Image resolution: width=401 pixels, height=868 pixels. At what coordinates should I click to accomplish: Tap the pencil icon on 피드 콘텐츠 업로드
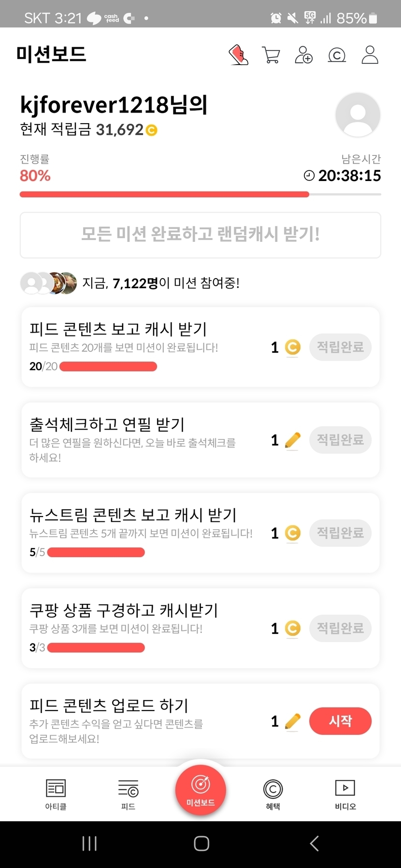(x=293, y=722)
